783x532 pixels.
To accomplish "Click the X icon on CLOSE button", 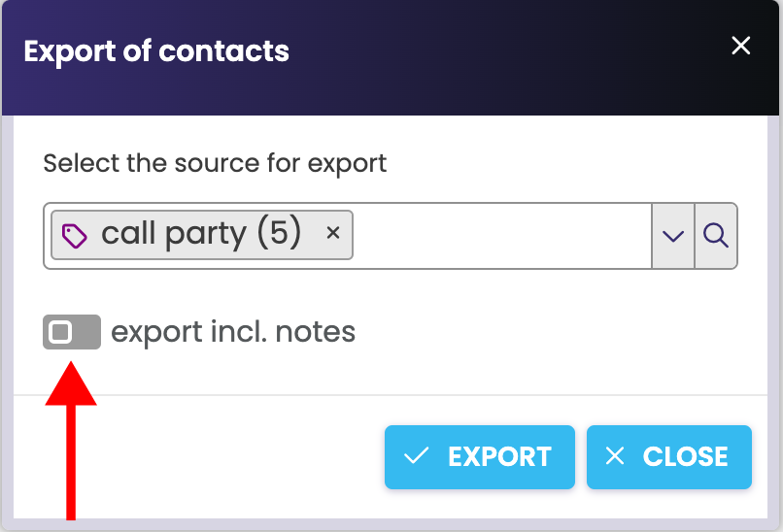I will (x=615, y=456).
